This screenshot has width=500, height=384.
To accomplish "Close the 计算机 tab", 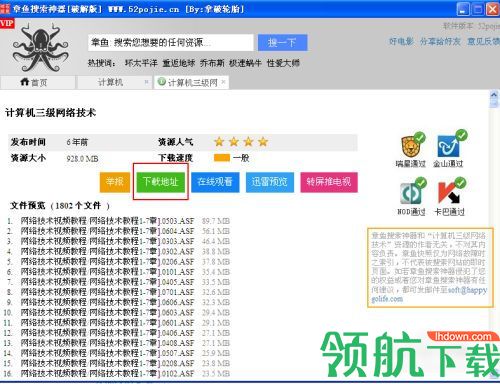I will [x=146, y=81].
